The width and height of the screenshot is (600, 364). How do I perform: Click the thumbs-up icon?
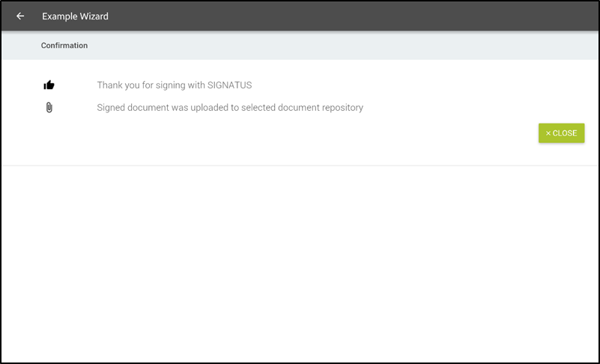point(49,85)
